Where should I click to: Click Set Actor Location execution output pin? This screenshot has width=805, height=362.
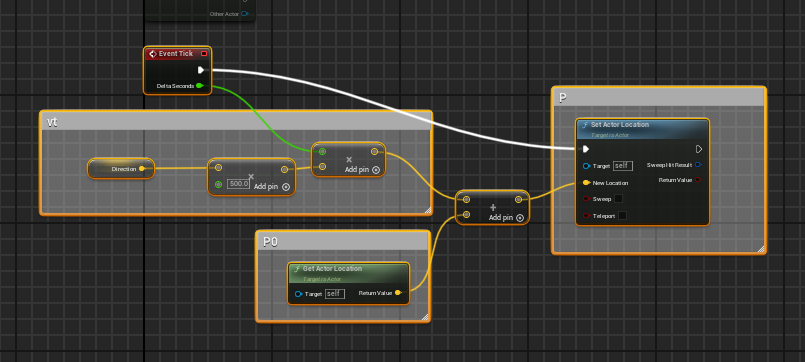click(x=699, y=149)
